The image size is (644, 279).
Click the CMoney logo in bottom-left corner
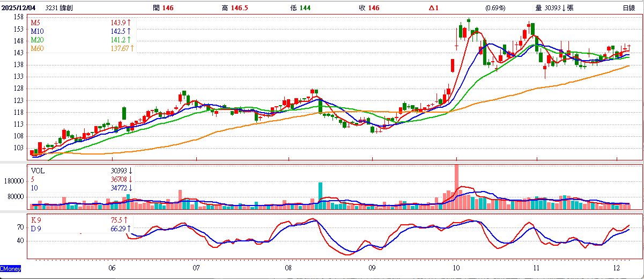click(10, 268)
